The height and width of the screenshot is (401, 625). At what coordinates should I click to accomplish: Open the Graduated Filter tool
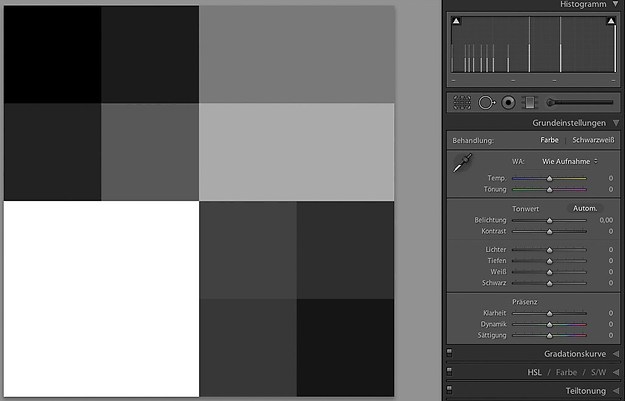[530, 102]
